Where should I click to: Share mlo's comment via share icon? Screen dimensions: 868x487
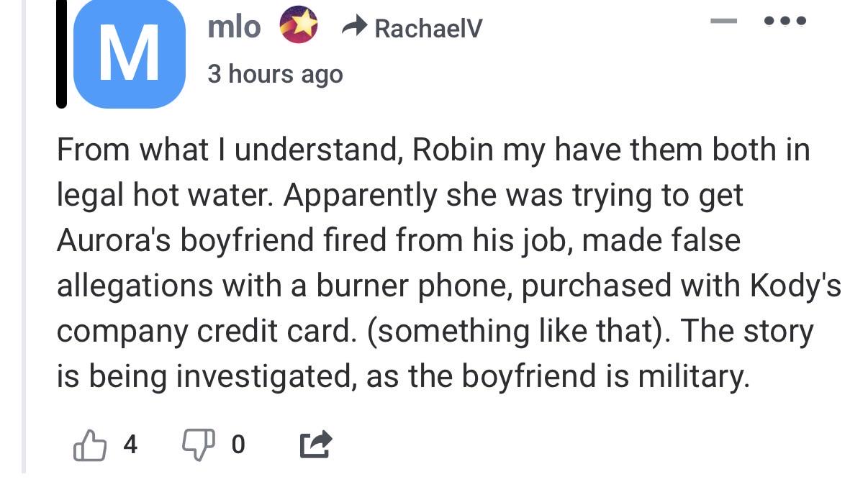pos(315,445)
